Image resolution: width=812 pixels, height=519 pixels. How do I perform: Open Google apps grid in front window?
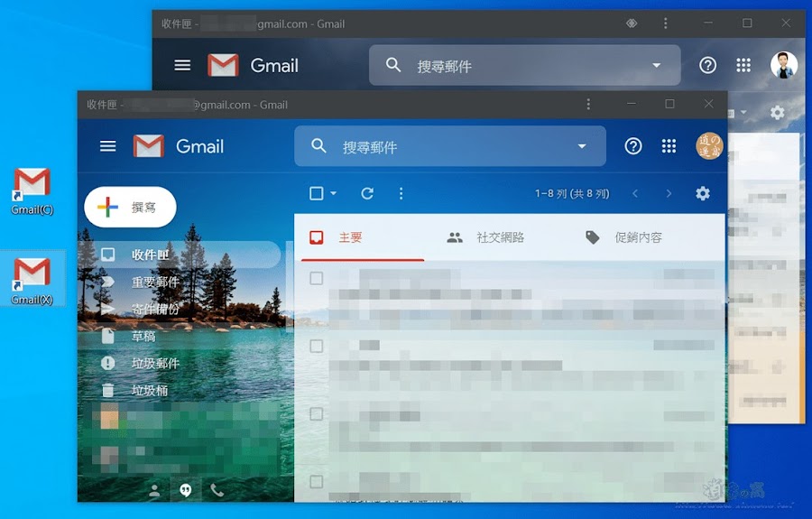coord(669,146)
